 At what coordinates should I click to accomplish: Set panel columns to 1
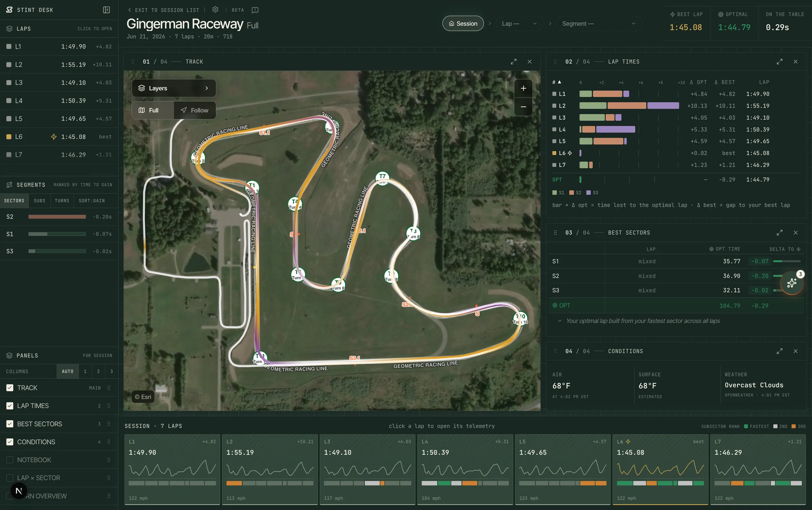(x=85, y=371)
